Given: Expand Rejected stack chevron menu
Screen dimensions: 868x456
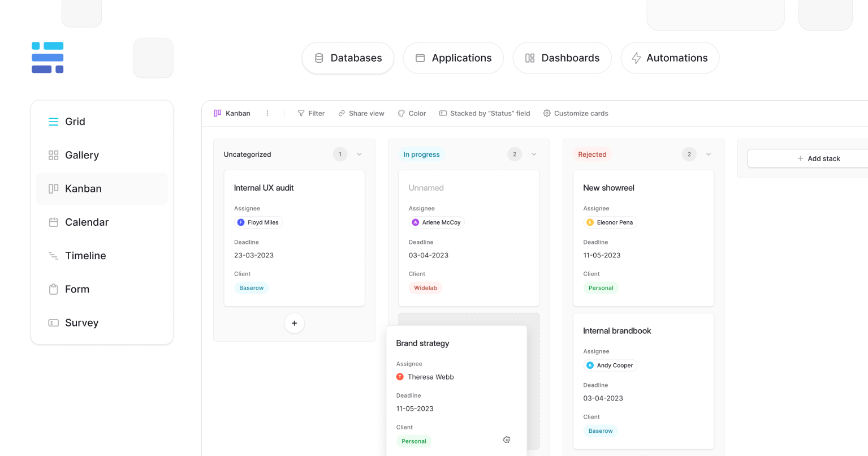Looking at the screenshot, I should pyautogui.click(x=709, y=154).
